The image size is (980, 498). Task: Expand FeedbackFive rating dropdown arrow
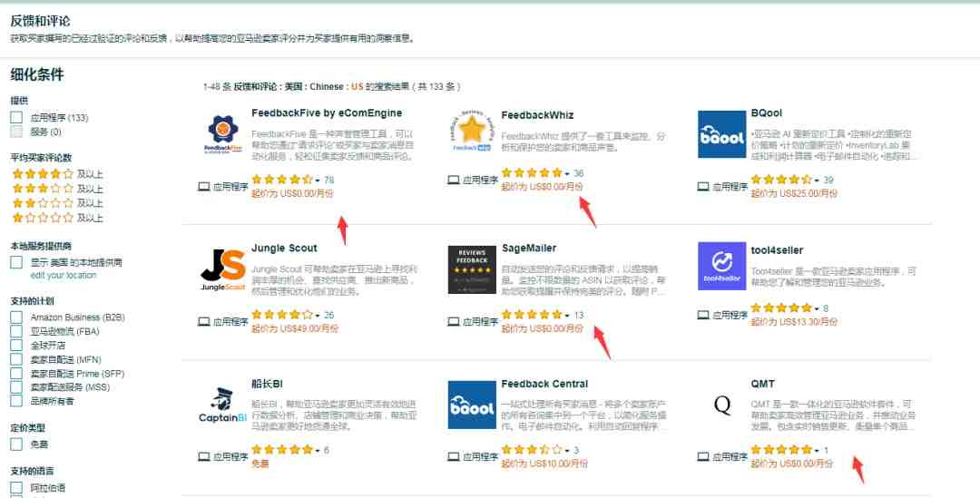[318, 181]
